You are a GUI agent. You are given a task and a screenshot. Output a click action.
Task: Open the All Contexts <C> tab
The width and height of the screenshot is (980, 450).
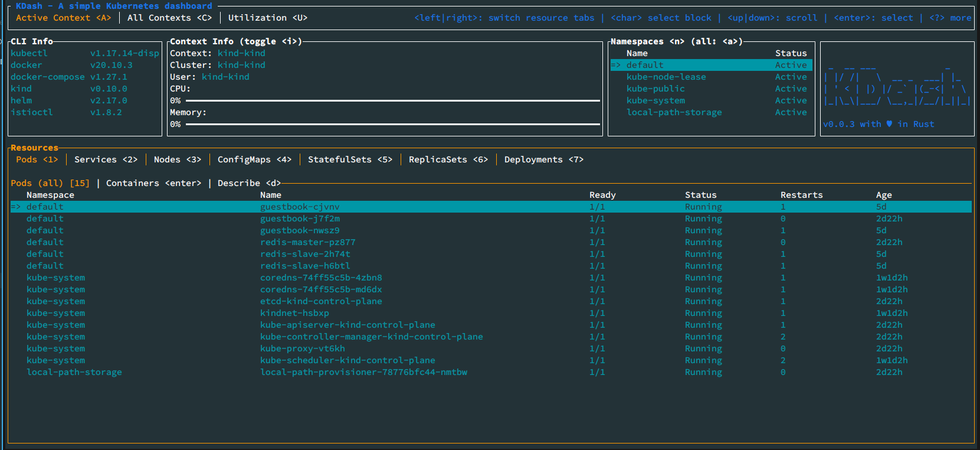coord(169,18)
